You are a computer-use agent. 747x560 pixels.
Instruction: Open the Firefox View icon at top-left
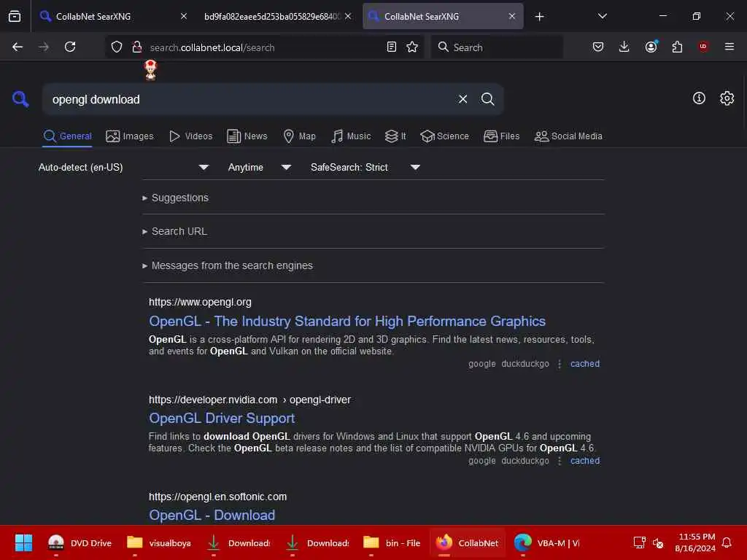click(x=15, y=16)
